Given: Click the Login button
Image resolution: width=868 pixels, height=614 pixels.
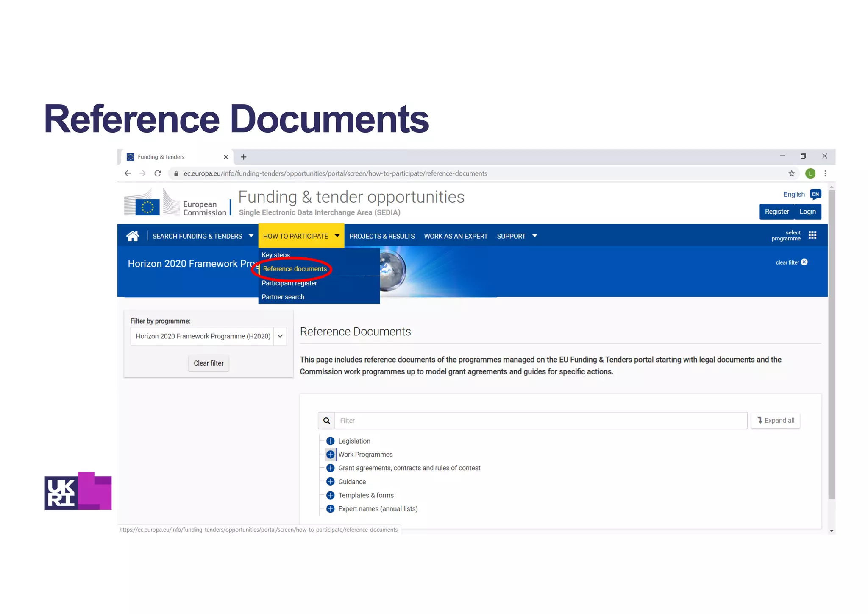Looking at the screenshot, I should (x=807, y=212).
